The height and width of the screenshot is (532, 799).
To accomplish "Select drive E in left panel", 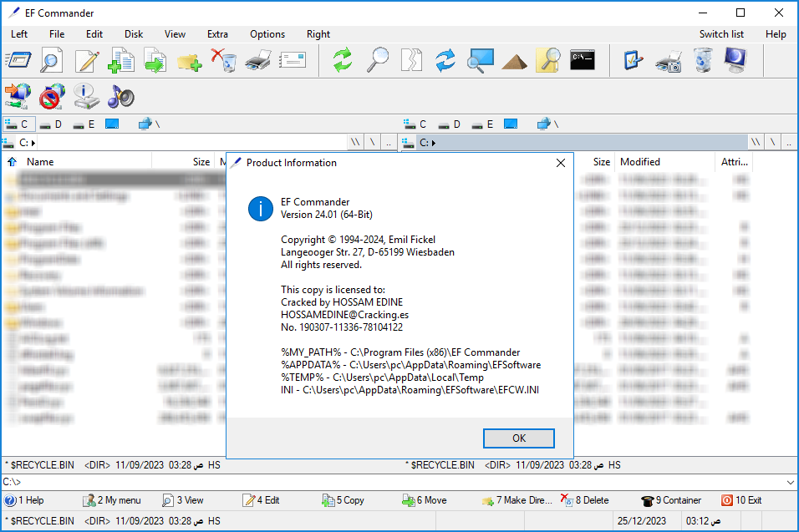I will (84, 124).
